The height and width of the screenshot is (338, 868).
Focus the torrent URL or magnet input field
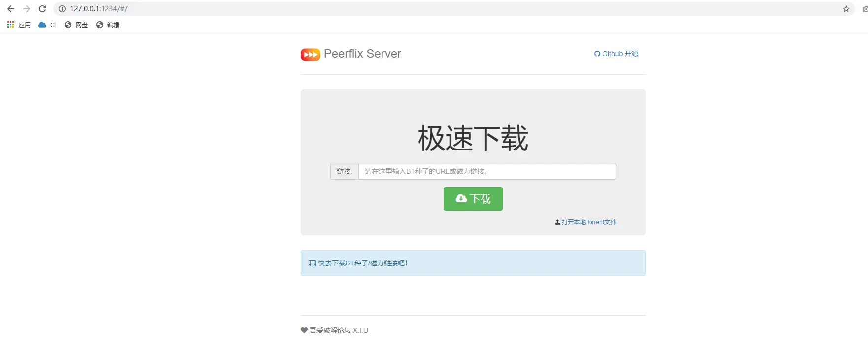pyautogui.click(x=487, y=171)
